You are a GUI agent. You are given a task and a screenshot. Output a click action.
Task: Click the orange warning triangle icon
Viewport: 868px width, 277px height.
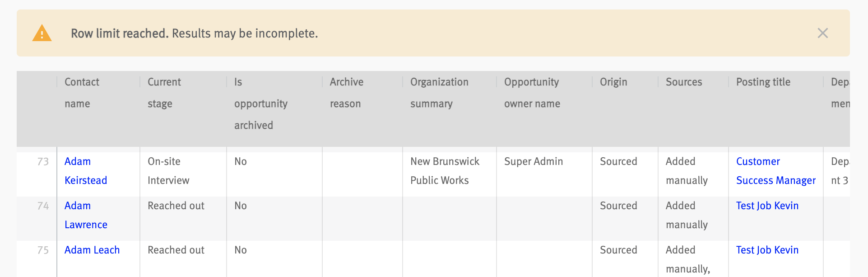42,33
